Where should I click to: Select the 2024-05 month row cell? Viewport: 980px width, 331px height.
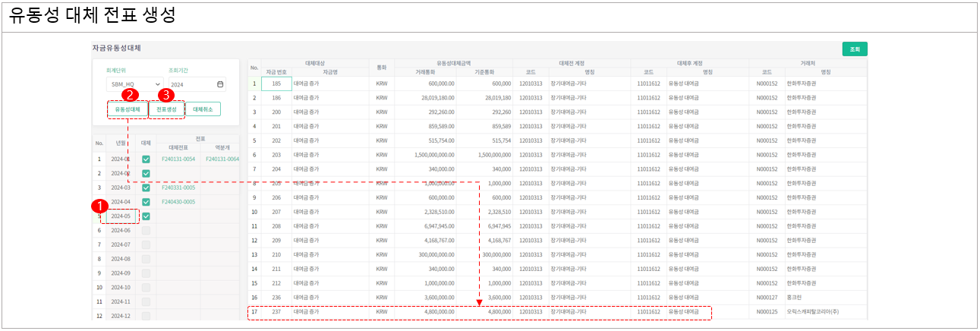pos(121,216)
